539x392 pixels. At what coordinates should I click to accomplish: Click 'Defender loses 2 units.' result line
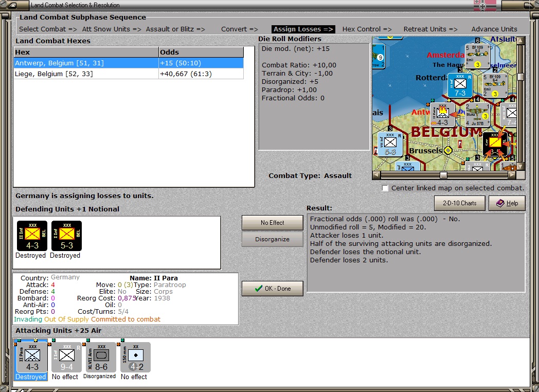[x=349, y=260]
